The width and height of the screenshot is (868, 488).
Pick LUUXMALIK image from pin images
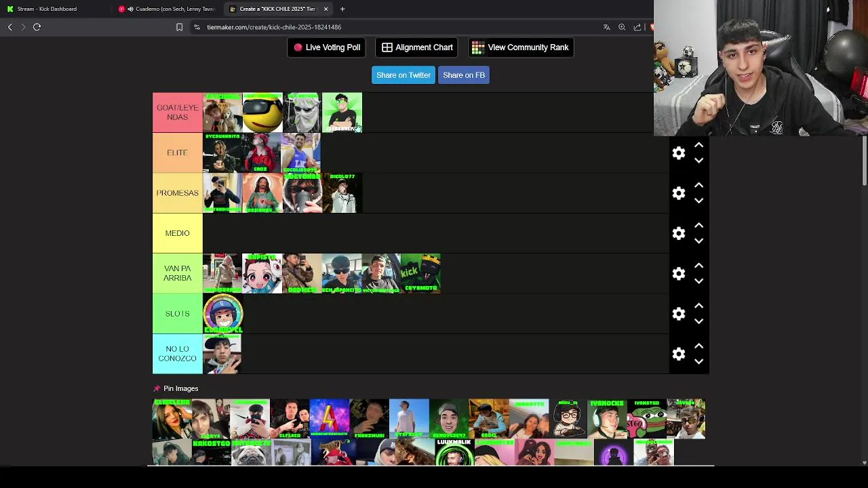[454, 452]
